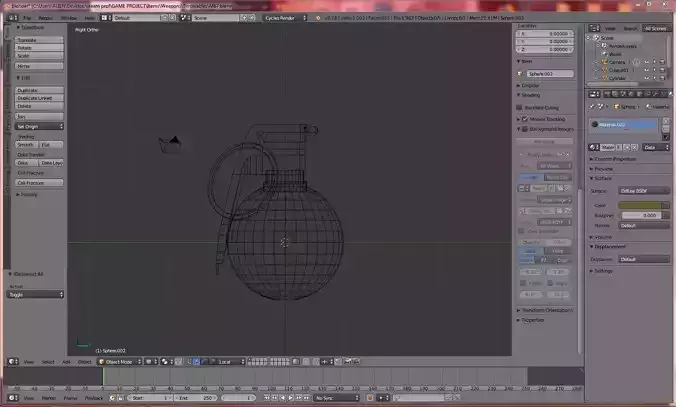Toggle the Cylinder visibility eye in the outliner
The width and height of the screenshot is (676, 407).
point(646,78)
